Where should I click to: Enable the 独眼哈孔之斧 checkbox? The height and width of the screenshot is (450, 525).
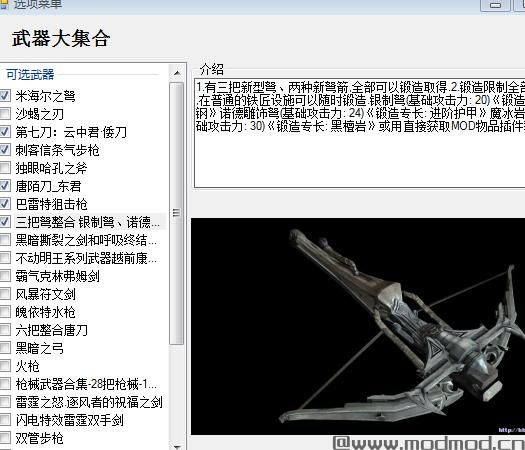click(5, 168)
